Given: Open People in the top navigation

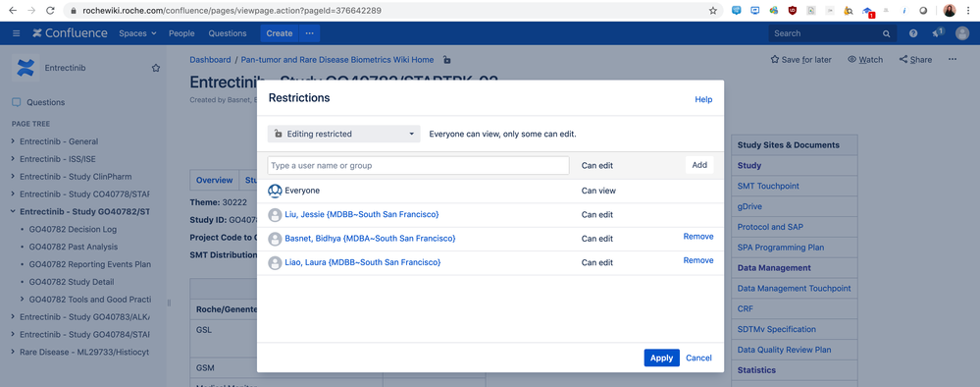Looking at the screenshot, I should pyautogui.click(x=181, y=33).
